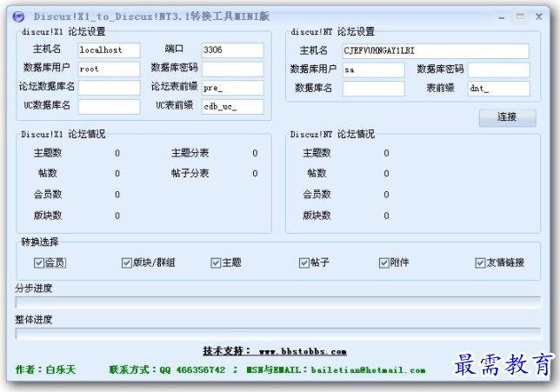
Task: Click the 帖子分表 label
Action: [x=190, y=174]
